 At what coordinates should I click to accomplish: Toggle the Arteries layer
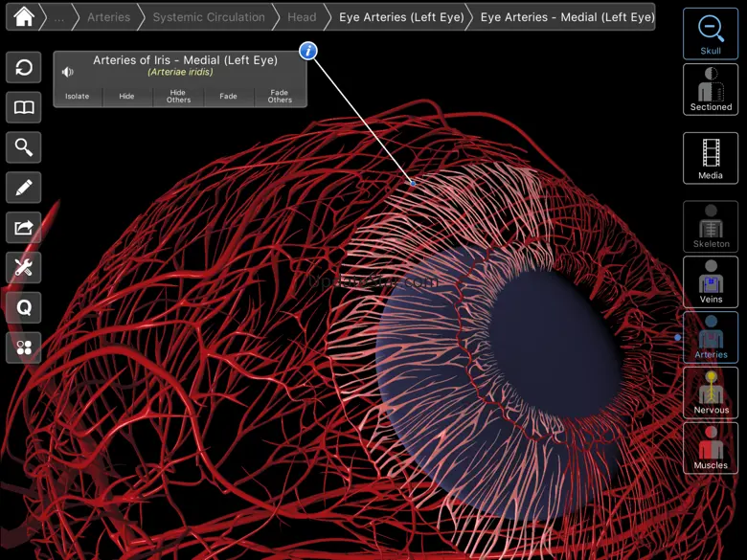coord(711,337)
